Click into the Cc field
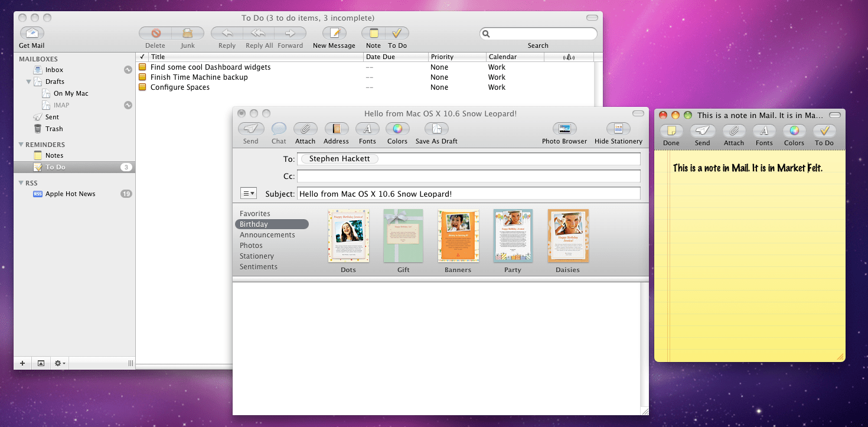Viewport: 868px width, 427px height. (x=469, y=176)
